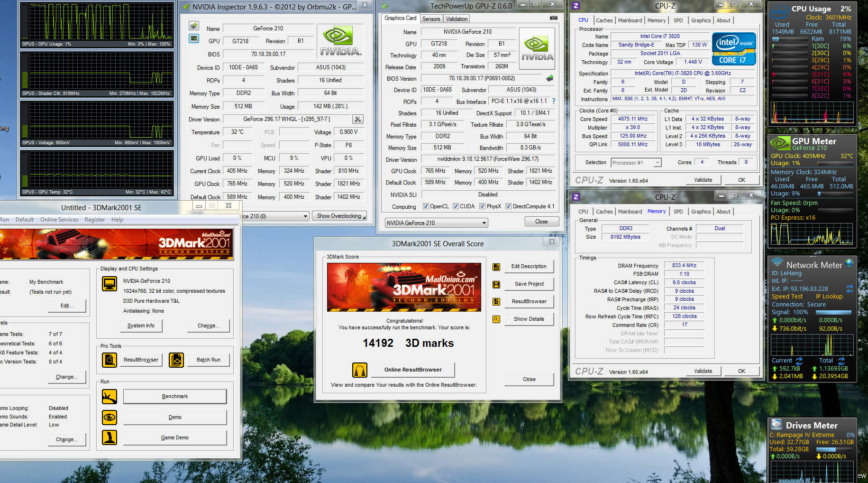868x483 pixels.
Task: Click magnifier icon beside Show Details
Action: pos(496,319)
